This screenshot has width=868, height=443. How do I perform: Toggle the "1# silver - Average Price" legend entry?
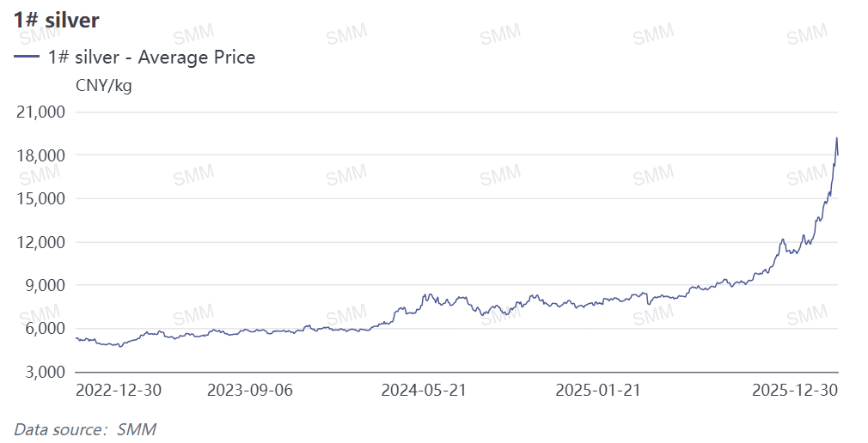click(x=151, y=58)
